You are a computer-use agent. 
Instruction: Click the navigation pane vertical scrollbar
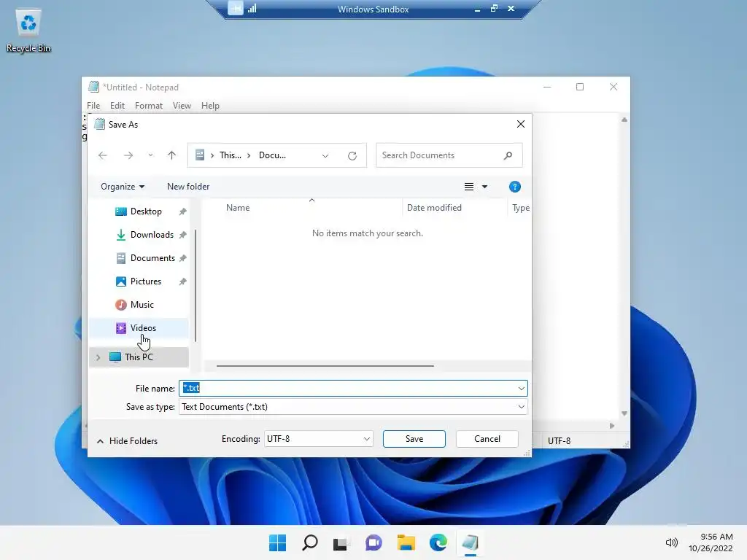point(196,285)
